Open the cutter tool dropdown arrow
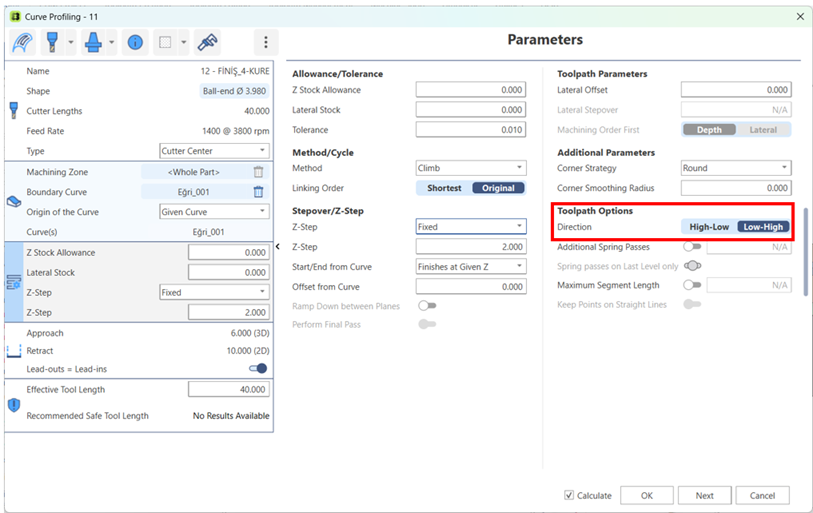 pyautogui.click(x=71, y=42)
